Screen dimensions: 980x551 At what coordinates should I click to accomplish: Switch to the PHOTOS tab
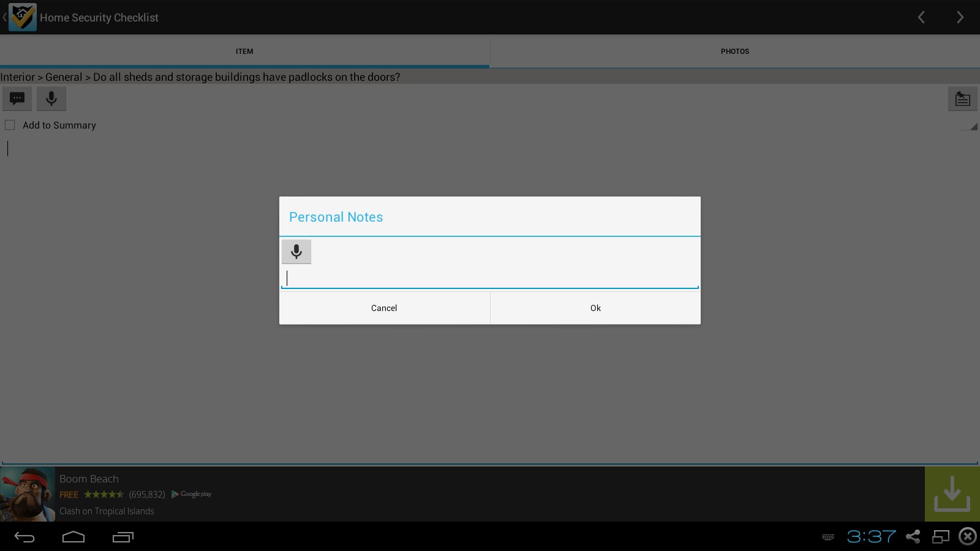point(735,51)
